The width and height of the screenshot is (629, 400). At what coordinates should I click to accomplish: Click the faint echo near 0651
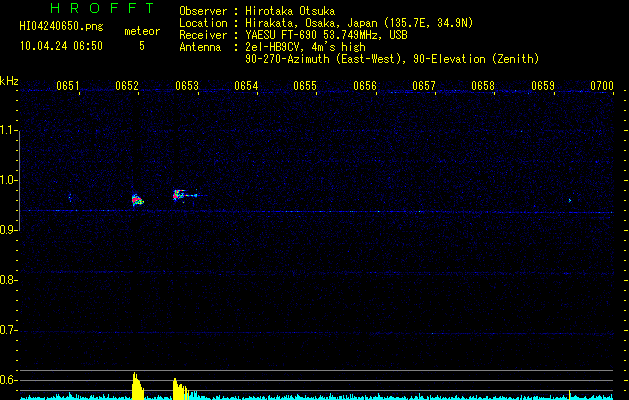click(x=70, y=197)
